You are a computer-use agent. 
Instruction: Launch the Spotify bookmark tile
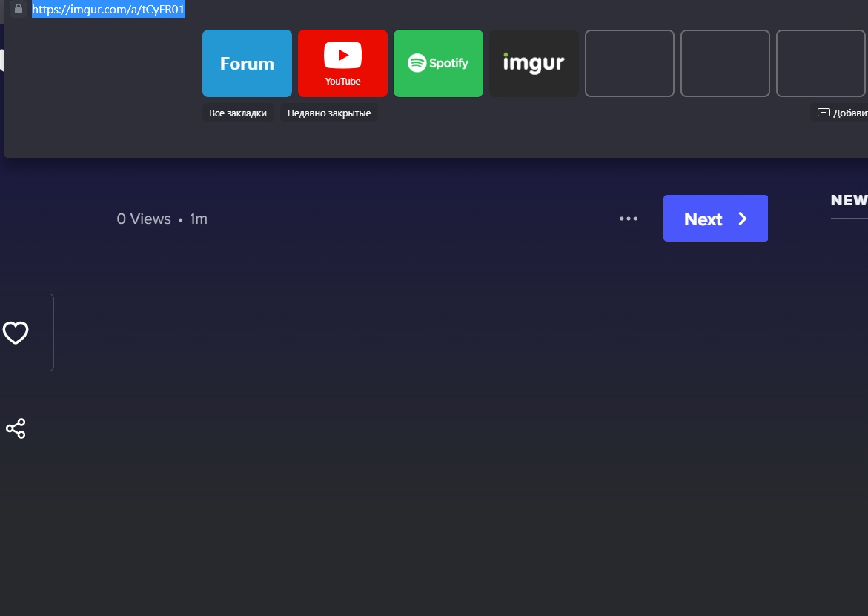point(438,64)
